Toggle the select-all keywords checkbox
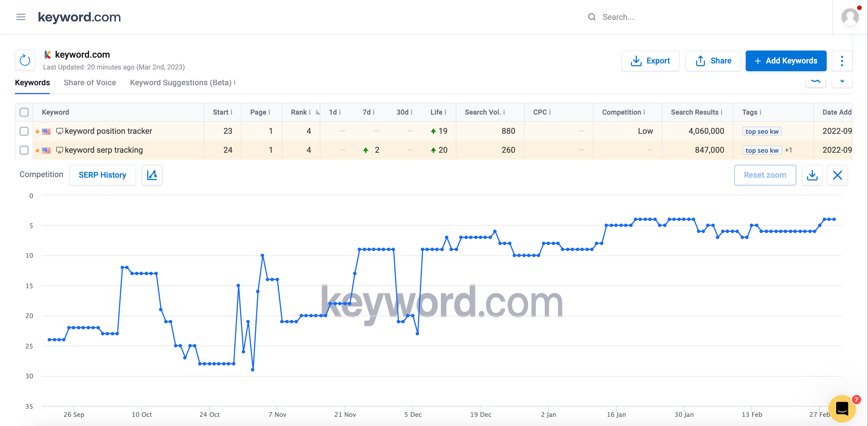This screenshot has width=868, height=426. (24, 112)
